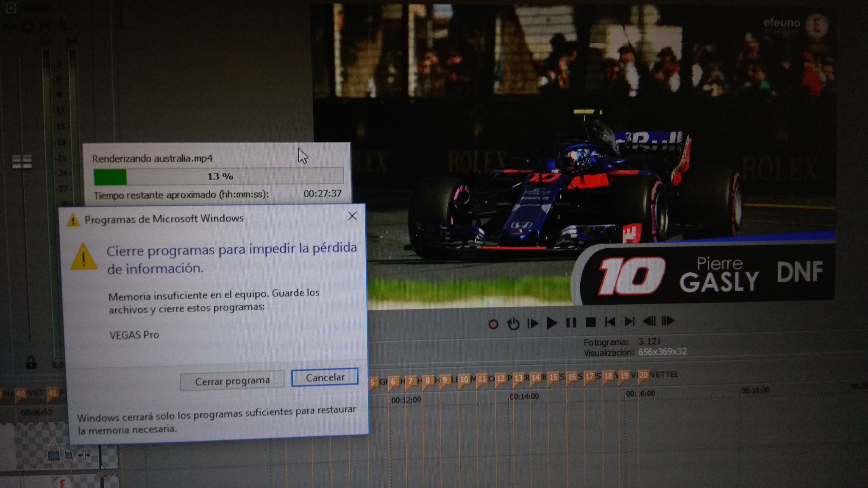
Task: Click the Record button in transport bar
Action: [x=493, y=324]
